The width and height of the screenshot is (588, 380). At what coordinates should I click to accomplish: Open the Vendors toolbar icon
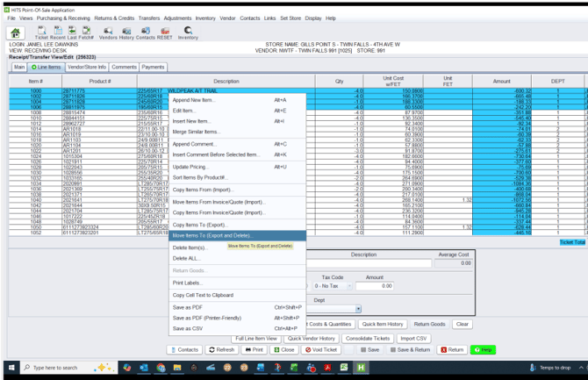[108, 32]
